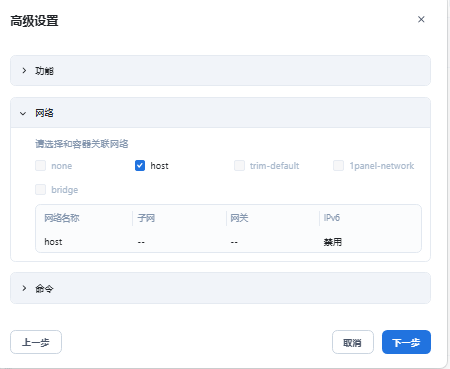Click the 请选择和容器关联网络 prompt text
The height and width of the screenshot is (369, 450).
82,144
